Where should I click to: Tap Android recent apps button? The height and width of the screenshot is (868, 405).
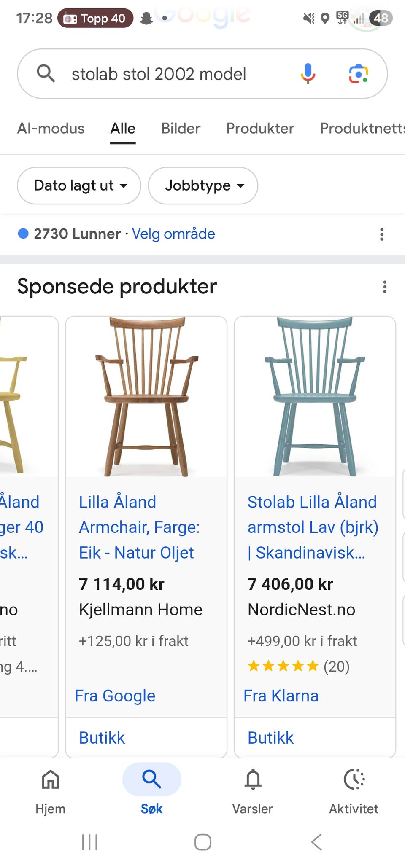pos(89,842)
